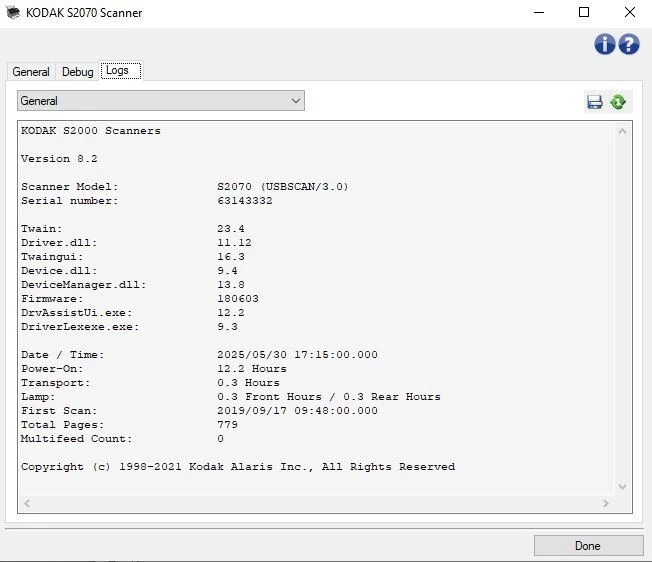The height and width of the screenshot is (562, 652).
Task: Click the horizontal scroll left arrow
Action: coord(27,504)
